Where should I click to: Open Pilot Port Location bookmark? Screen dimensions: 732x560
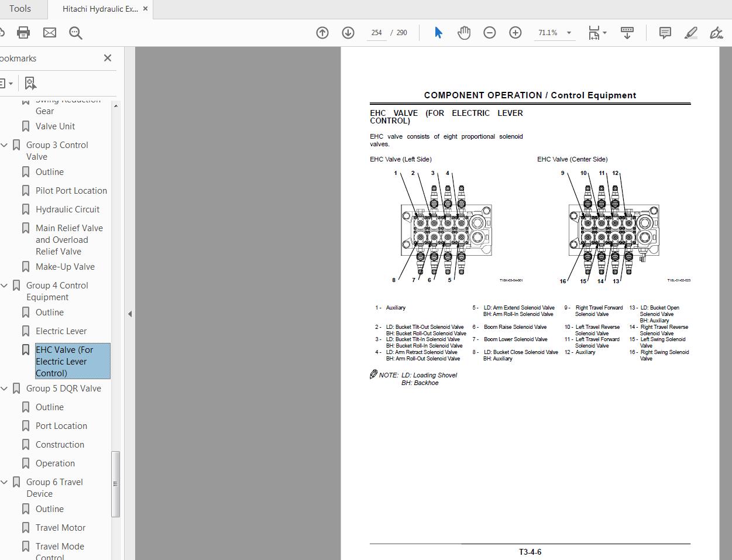click(71, 191)
